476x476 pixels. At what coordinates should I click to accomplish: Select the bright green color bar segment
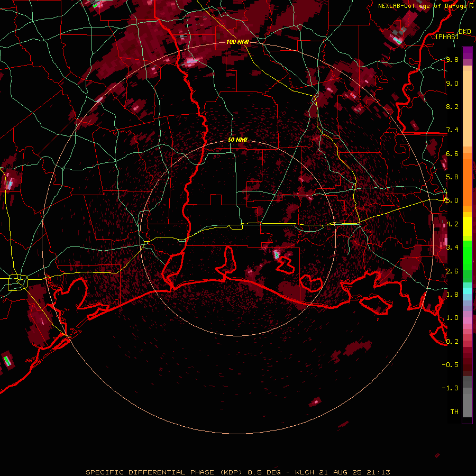pyautogui.click(x=467, y=255)
